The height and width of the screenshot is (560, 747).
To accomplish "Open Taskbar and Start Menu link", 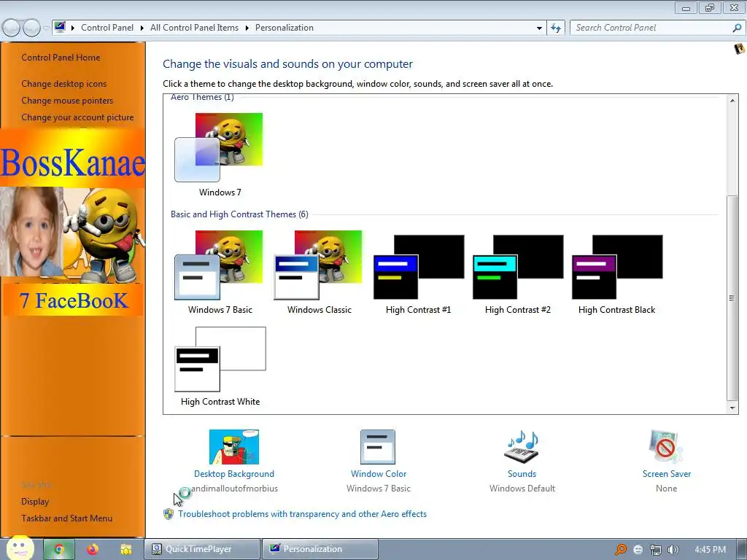I will click(66, 518).
